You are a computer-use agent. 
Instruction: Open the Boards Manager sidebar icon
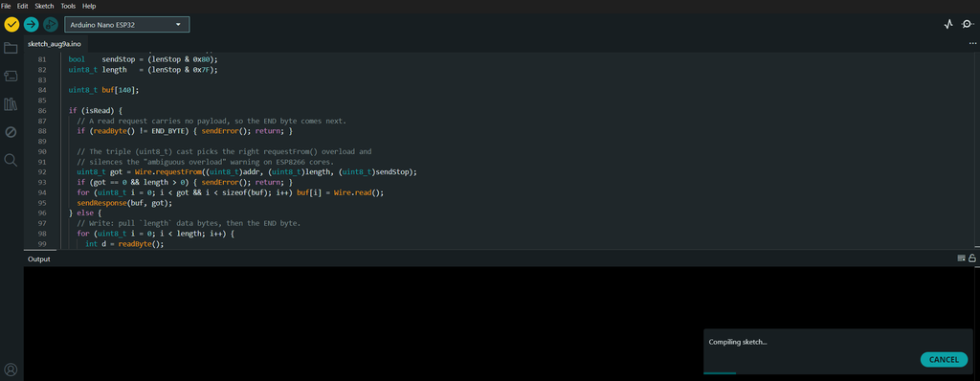click(11, 77)
